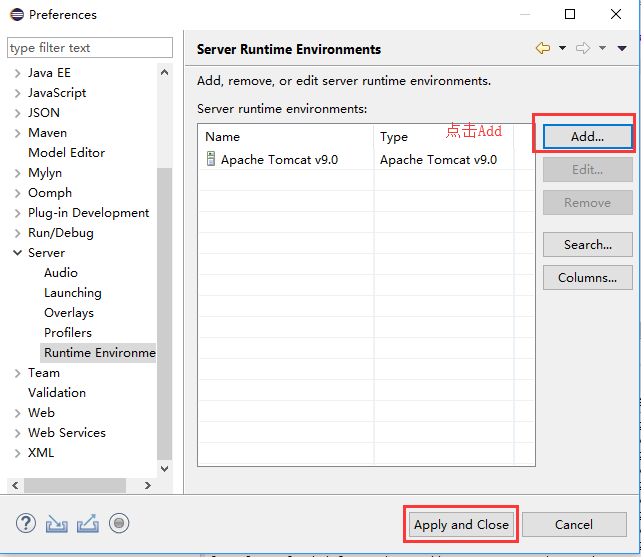The image size is (641, 557).
Task: Collapse the Server tree node
Action: coord(17,253)
